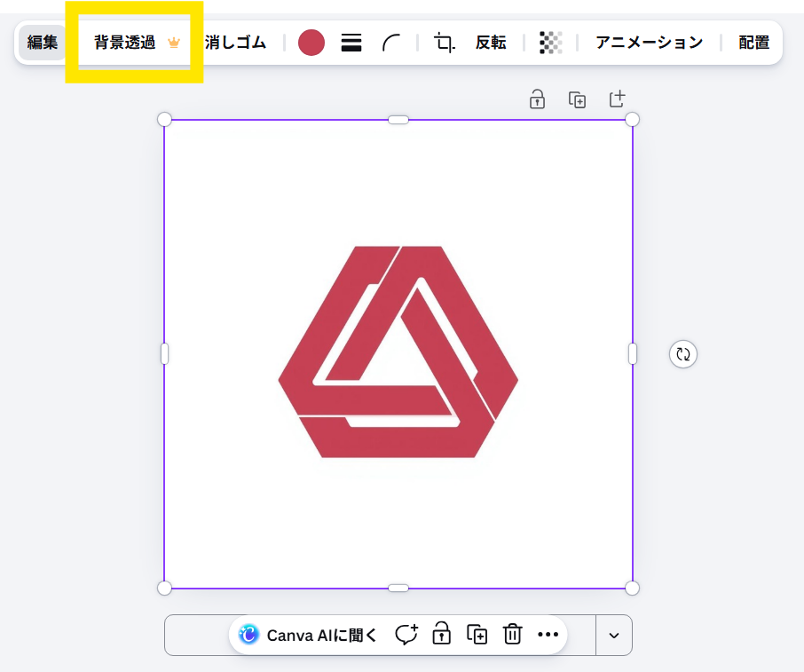Toggle the lock in the bottom toolbar
This screenshot has width=804, height=672.
click(441, 635)
